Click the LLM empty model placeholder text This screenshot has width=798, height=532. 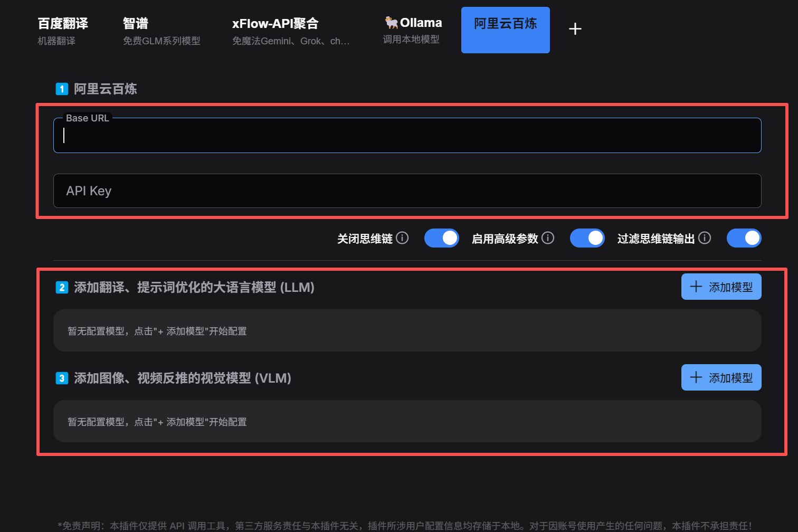point(157,331)
